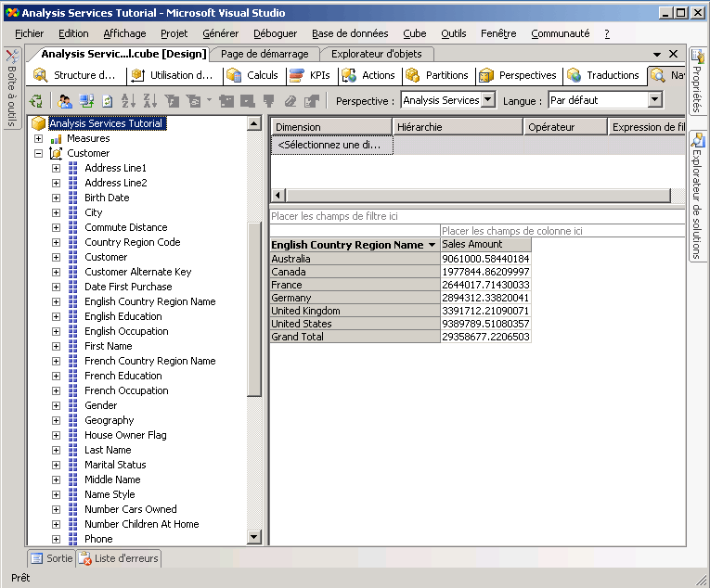Click the Change User toolbar icon
710x588 pixels.
coord(65,101)
